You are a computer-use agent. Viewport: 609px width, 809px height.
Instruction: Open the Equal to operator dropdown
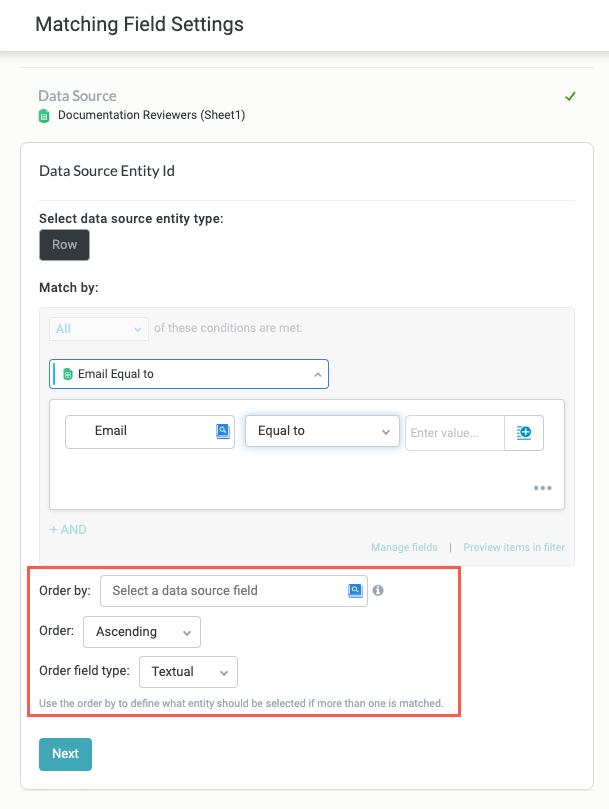321,431
